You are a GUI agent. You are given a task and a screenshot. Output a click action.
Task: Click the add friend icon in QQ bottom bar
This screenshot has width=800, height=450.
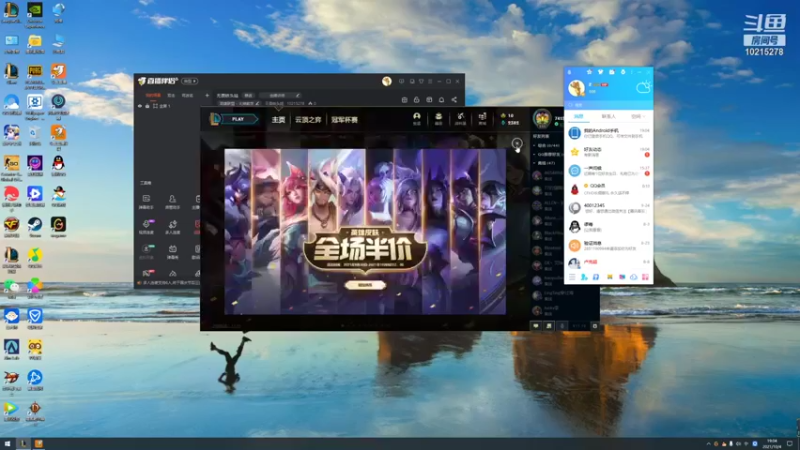(x=584, y=277)
